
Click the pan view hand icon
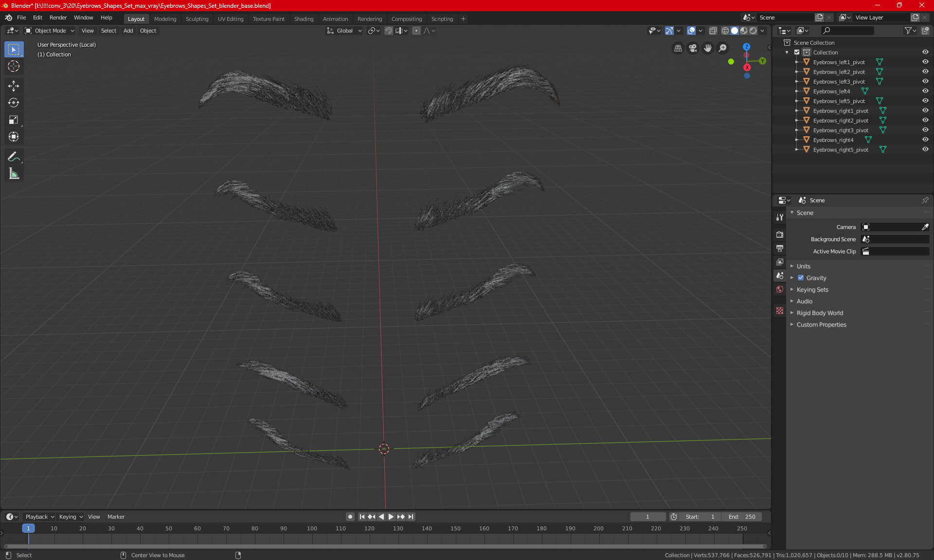tap(708, 48)
